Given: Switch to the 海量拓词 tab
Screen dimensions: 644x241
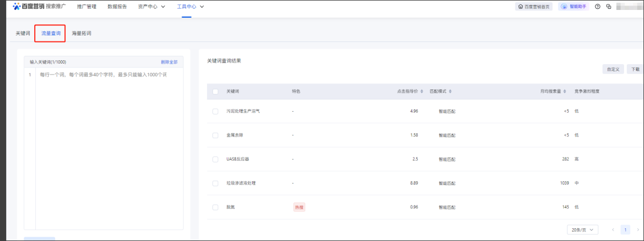Looking at the screenshot, I should pos(82,33).
